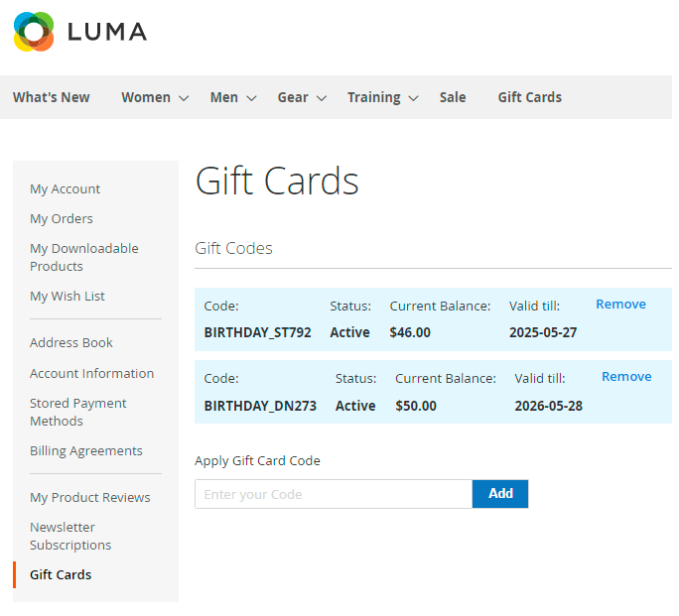Focus the Enter your Code field

point(333,494)
